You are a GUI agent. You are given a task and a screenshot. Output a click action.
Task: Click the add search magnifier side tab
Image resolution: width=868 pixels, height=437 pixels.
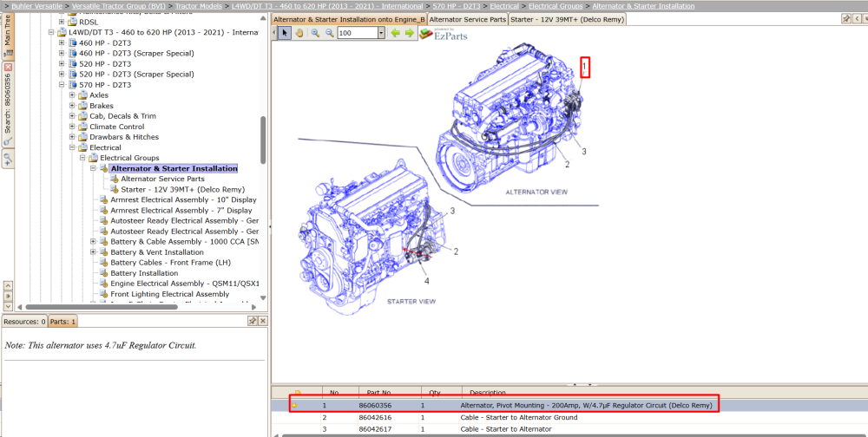click(x=8, y=160)
